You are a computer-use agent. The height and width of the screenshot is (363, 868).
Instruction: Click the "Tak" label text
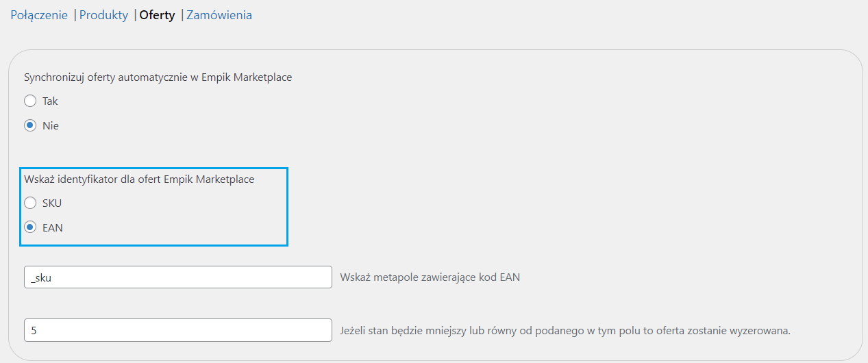50,101
